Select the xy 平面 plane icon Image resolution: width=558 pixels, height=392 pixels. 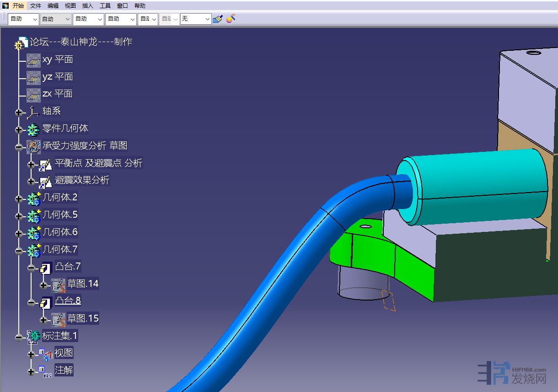(x=33, y=60)
